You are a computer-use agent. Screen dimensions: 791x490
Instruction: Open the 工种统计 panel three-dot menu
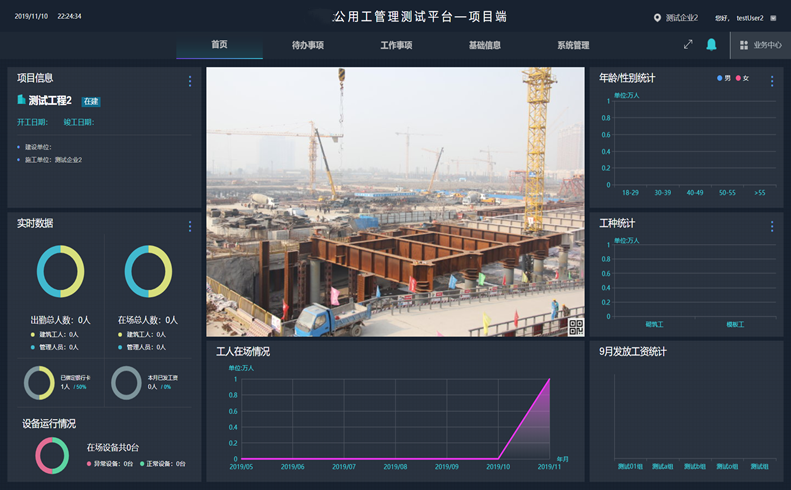click(772, 226)
